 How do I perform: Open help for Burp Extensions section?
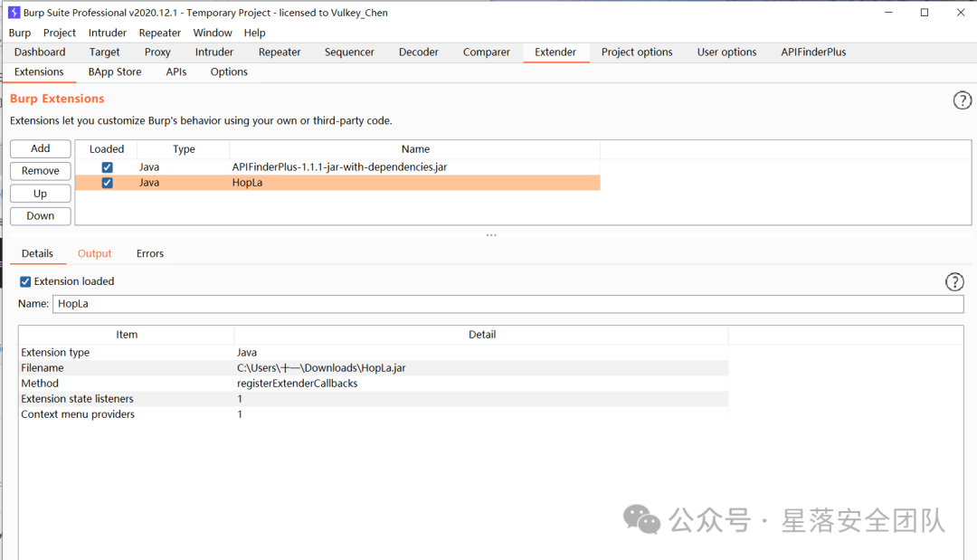click(962, 100)
